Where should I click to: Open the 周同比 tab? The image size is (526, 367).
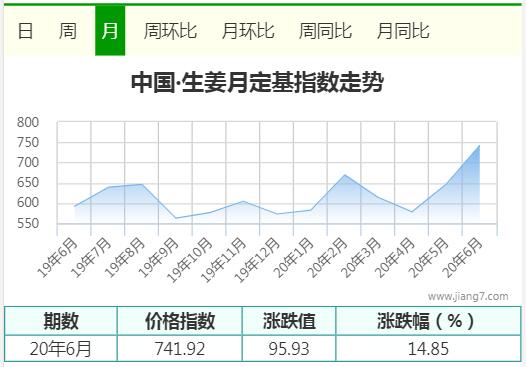[325, 31]
